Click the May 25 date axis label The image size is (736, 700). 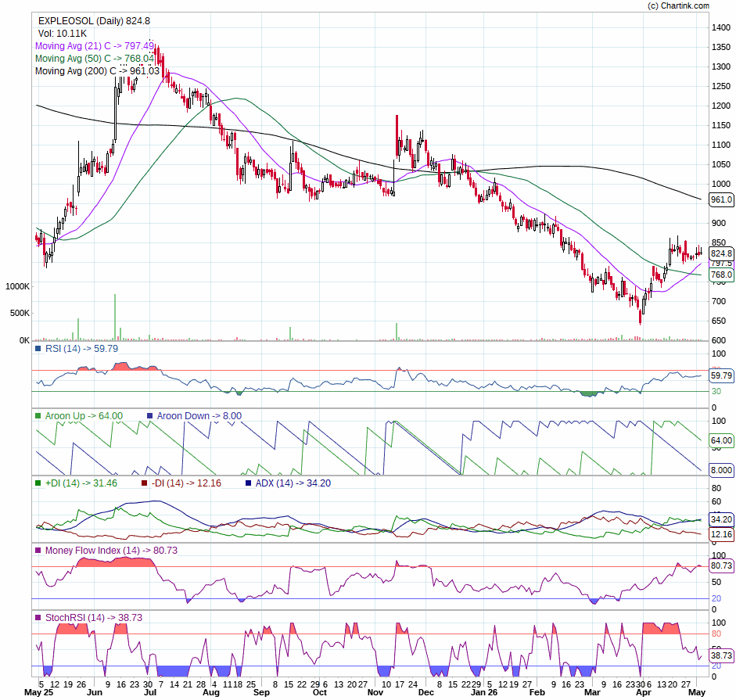pos(39,692)
